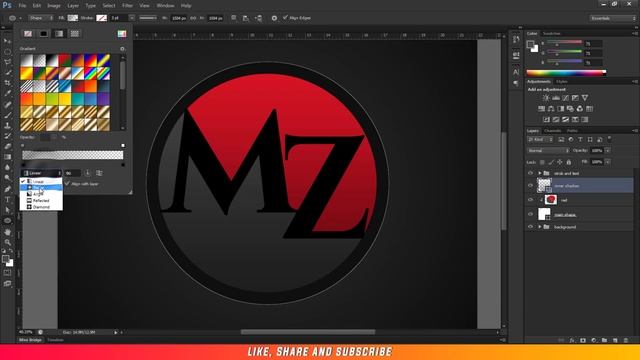The width and height of the screenshot is (640, 360).
Task: Select the Horizontal Type tool
Action: [x=7, y=200]
